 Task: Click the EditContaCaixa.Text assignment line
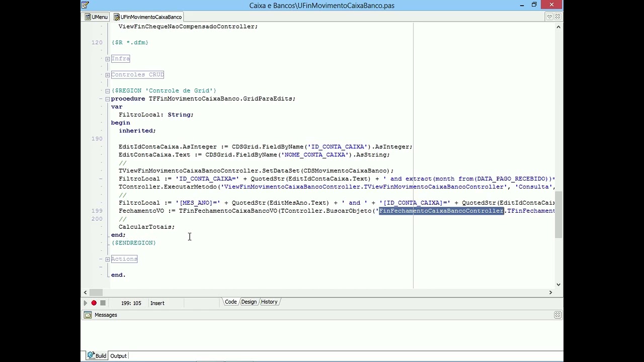tap(254, 155)
